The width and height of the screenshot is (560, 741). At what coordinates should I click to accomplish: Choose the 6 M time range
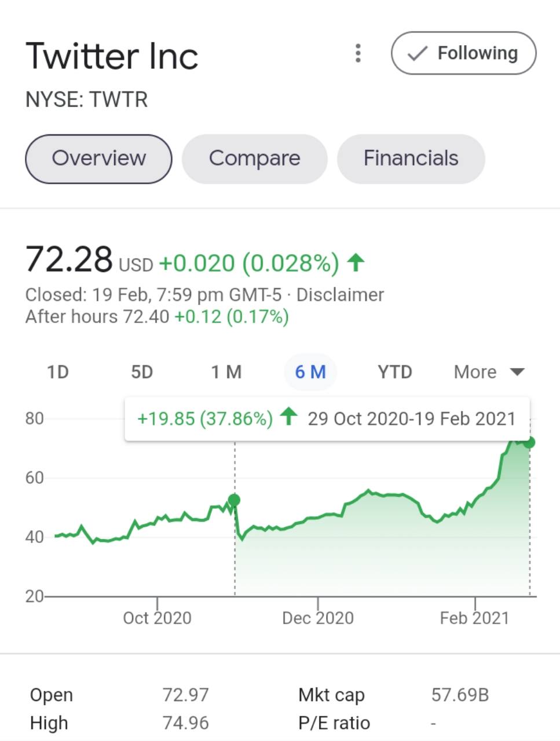(x=310, y=372)
